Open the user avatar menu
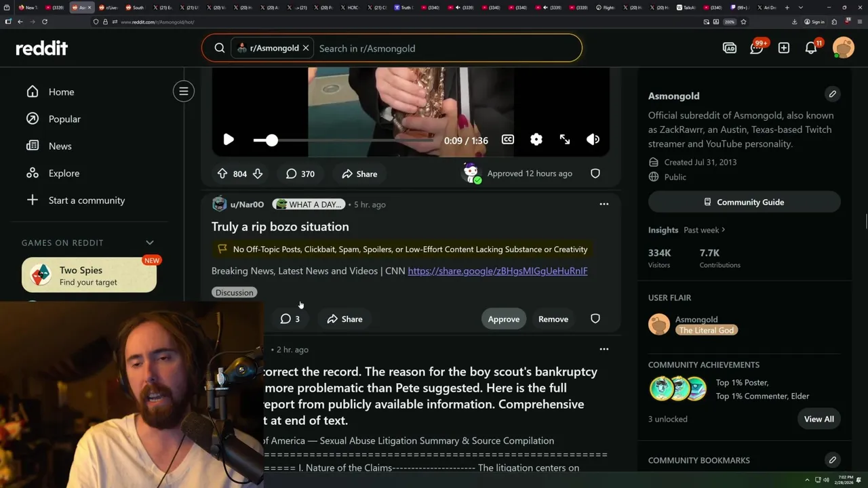 [844, 48]
